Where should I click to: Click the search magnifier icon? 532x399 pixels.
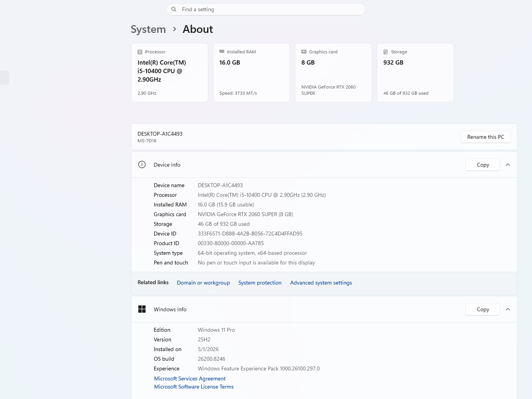[174, 9]
